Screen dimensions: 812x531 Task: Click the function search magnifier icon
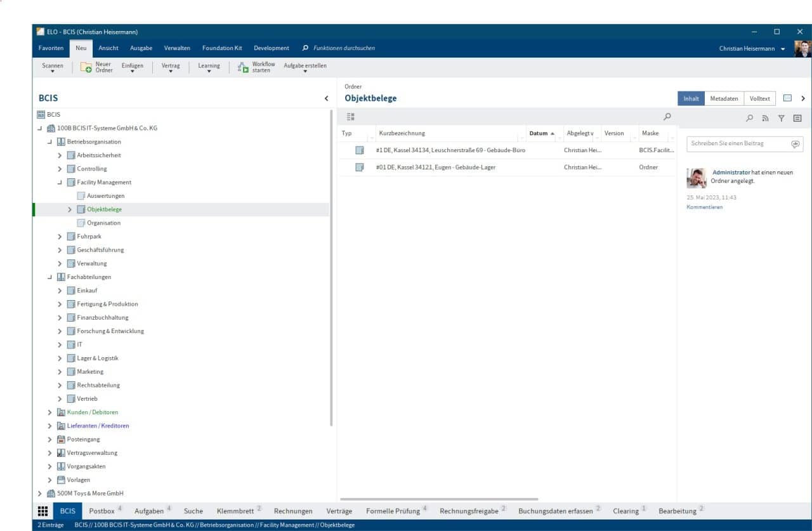(306, 48)
